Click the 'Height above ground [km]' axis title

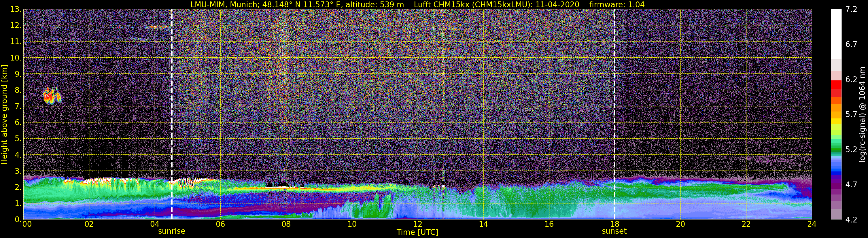[4, 114]
